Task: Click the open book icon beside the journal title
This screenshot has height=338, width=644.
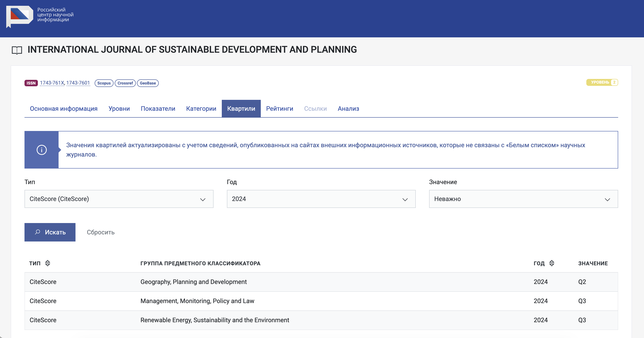Action: point(17,50)
